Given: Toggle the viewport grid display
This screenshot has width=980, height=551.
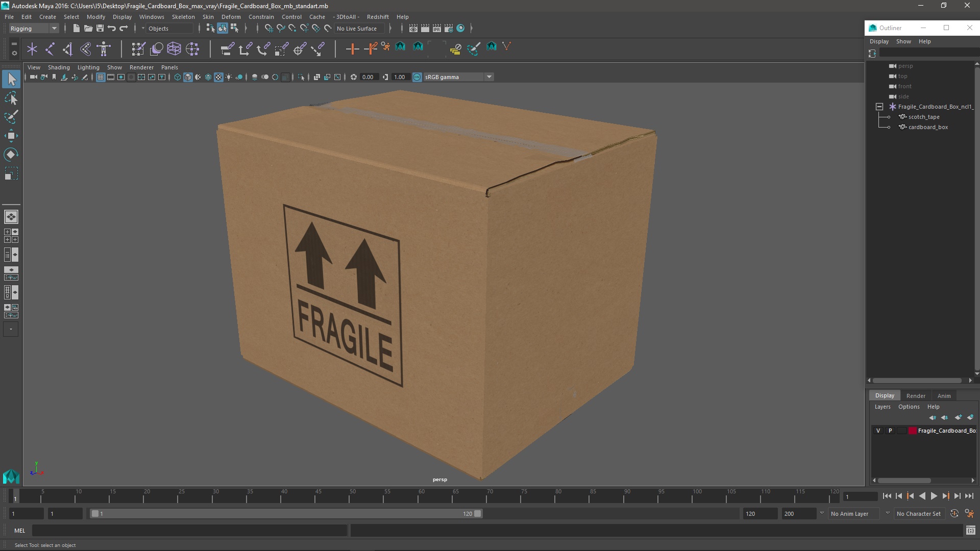Looking at the screenshot, I should [x=101, y=77].
